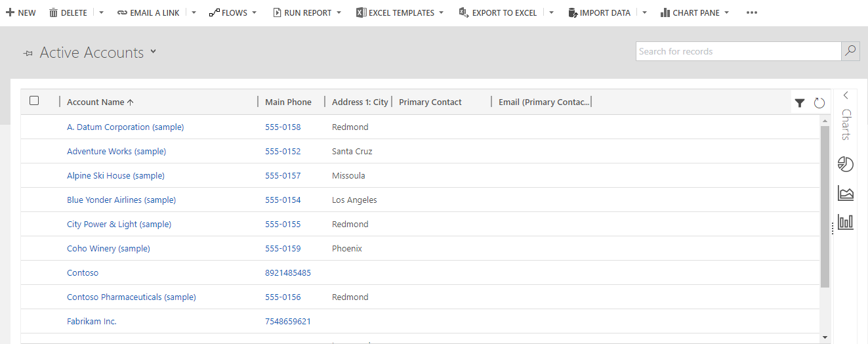The height and width of the screenshot is (344, 868).
Task: Click the Santa Cruz city cell
Action: coord(352,152)
